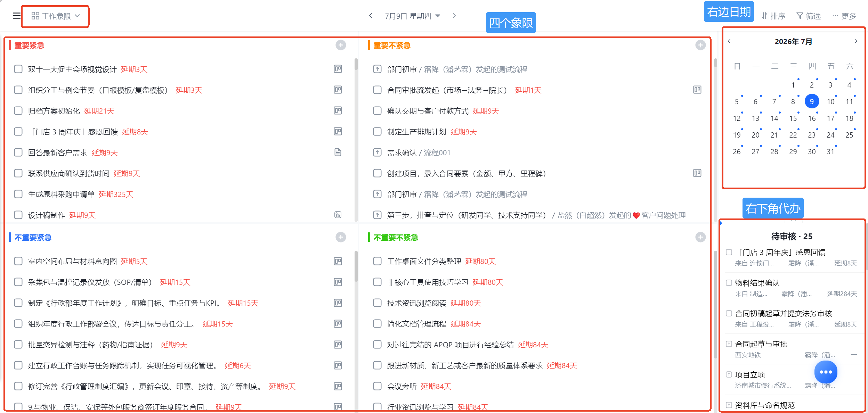Image resolution: width=868 pixels, height=413 pixels.
Task: Go to next month in calendar
Action: click(x=856, y=41)
